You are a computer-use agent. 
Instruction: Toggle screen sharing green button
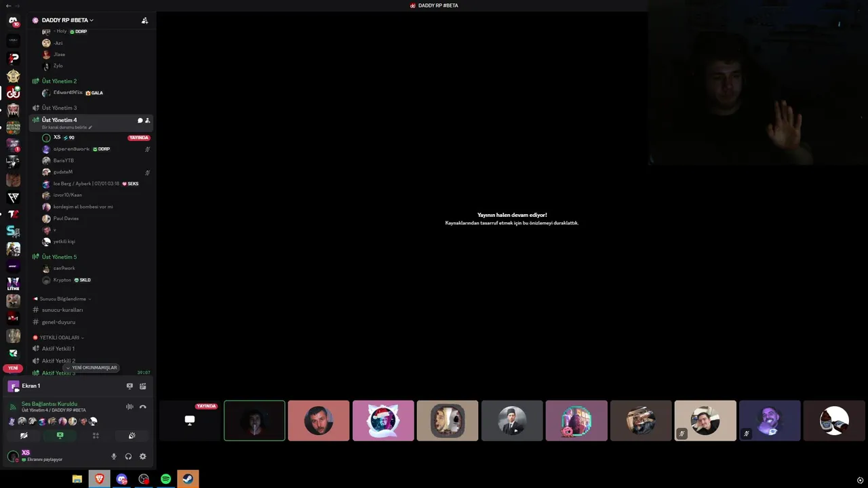(60, 436)
